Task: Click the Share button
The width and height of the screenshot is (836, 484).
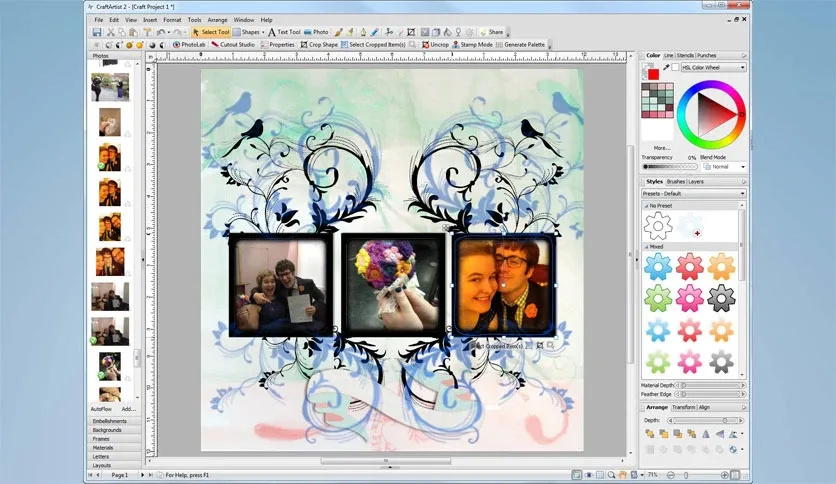Action: [x=492, y=32]
